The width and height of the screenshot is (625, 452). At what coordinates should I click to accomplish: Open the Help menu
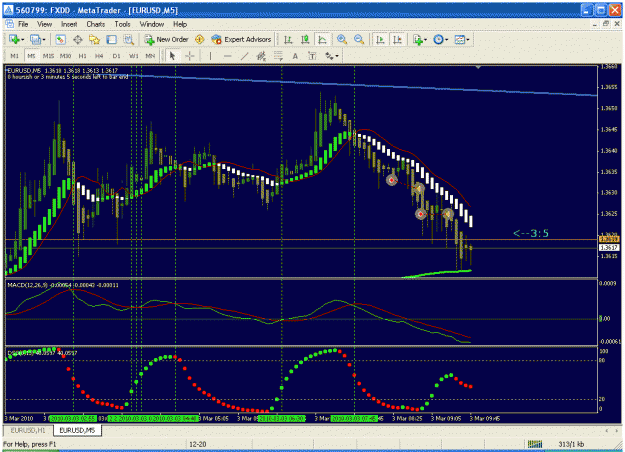click(180, 24)
